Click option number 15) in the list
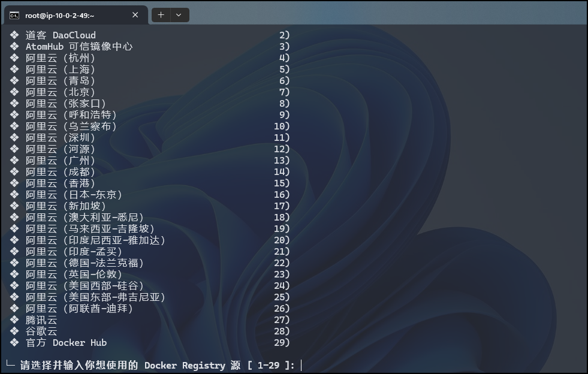 [x=282, y=183]
